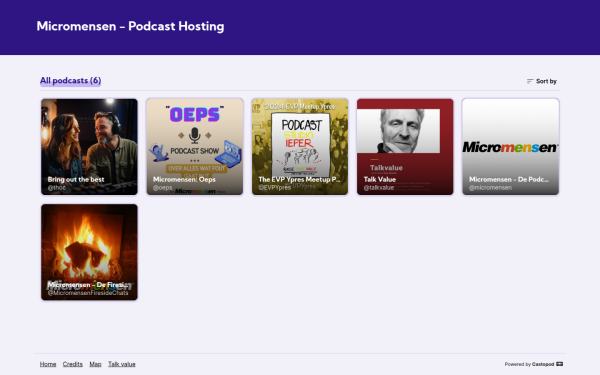Click the @thoc handle text
This screenshot has width=600, height=375.
pyautogui.click(x=57, y=188)
